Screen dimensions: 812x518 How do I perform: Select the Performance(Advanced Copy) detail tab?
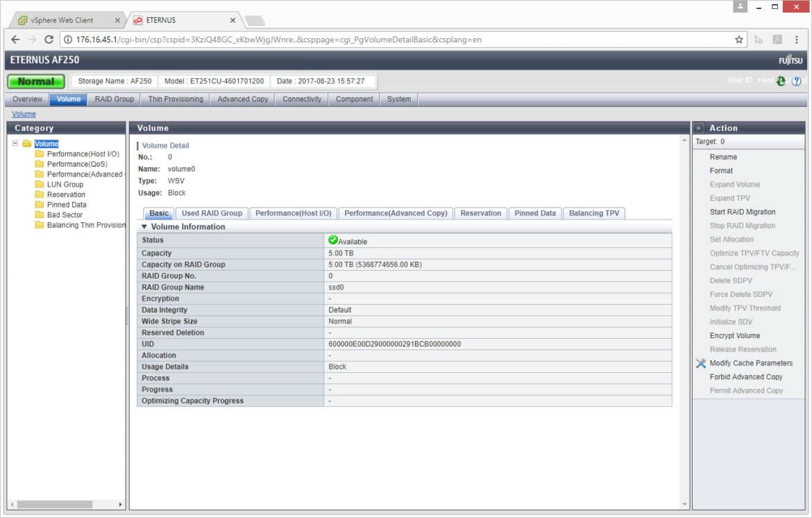pos(396,213)
